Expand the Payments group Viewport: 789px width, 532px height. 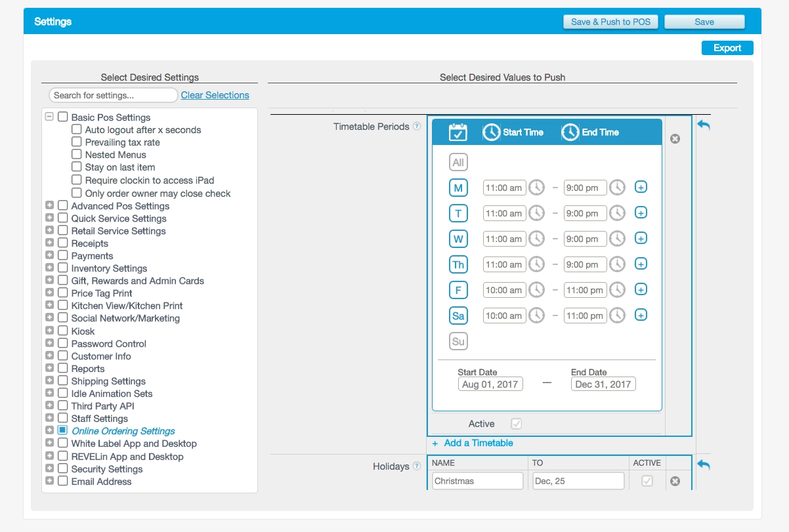pyautogui.click(x=49, y=255)
